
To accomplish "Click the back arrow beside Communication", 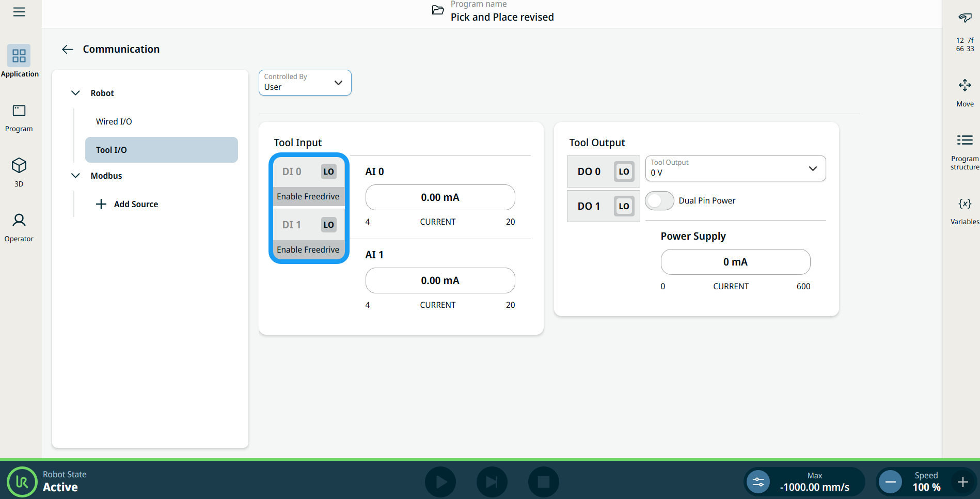I will (68, 49).
